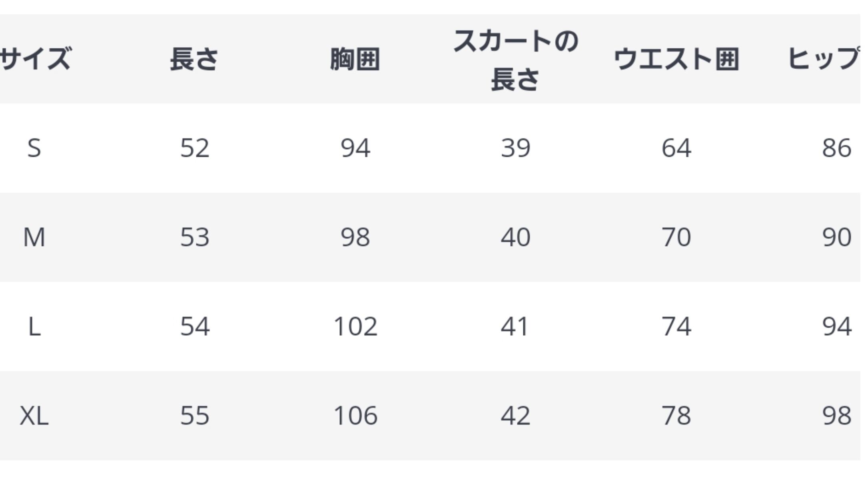868x488 pixels.
Task: Click the S length value 52
Action: (x=195, y=148)
